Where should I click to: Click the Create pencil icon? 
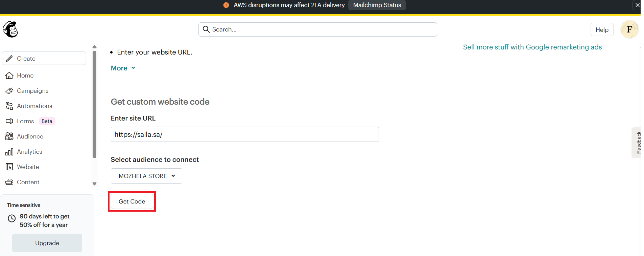pyautogui.click(x=9, y=59)
